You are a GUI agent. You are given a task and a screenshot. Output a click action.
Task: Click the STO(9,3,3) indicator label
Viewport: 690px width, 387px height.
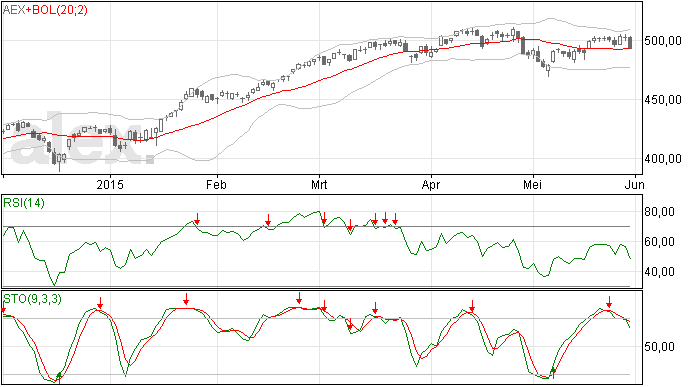(x=32, y=299)
